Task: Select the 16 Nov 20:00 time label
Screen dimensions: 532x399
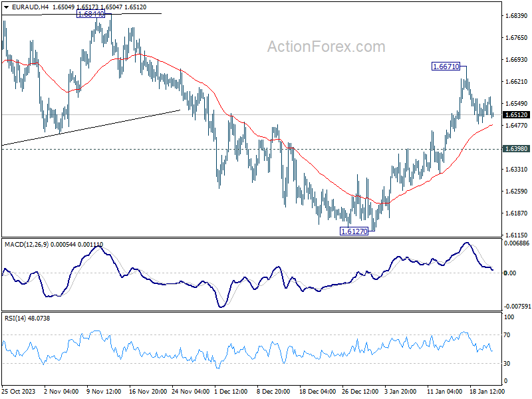Action: pos(148,391)
